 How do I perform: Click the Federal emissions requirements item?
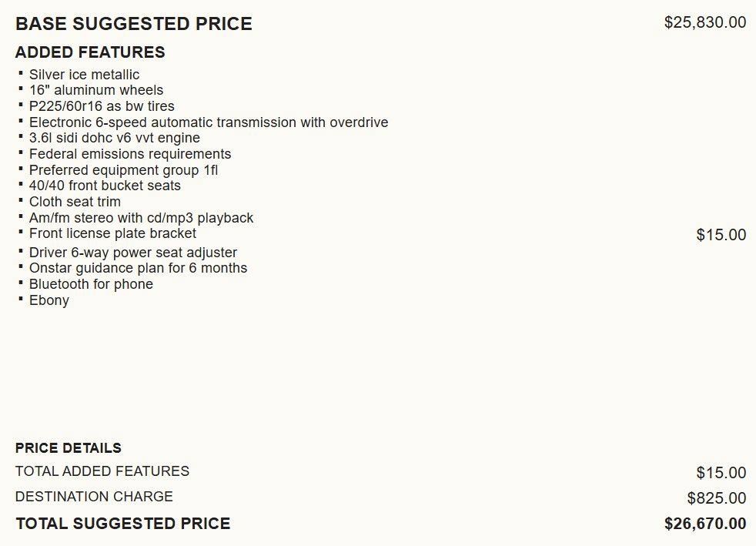point(130,154)
